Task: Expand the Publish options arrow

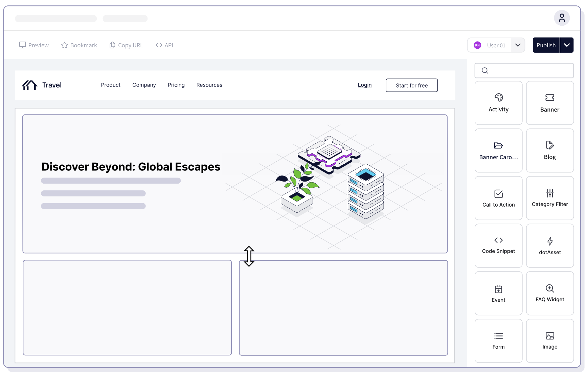Action: point(567,45)
